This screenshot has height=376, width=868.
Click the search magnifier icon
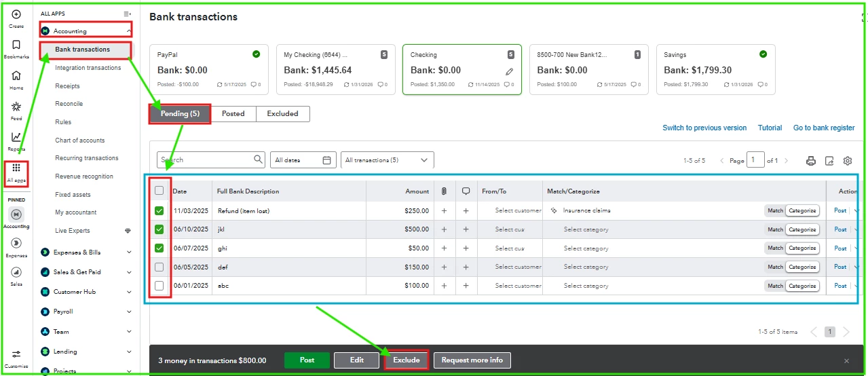tap(259, 159)
